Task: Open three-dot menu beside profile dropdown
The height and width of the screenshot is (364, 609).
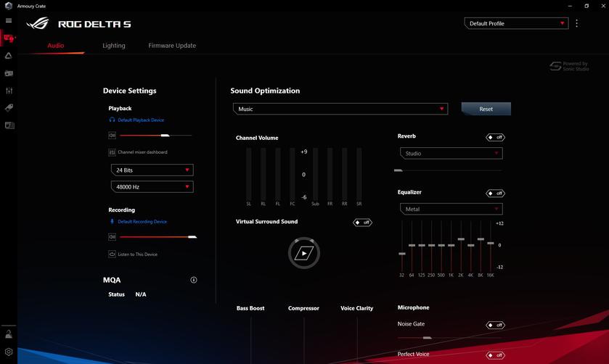Action: click(x=577, y=23)
